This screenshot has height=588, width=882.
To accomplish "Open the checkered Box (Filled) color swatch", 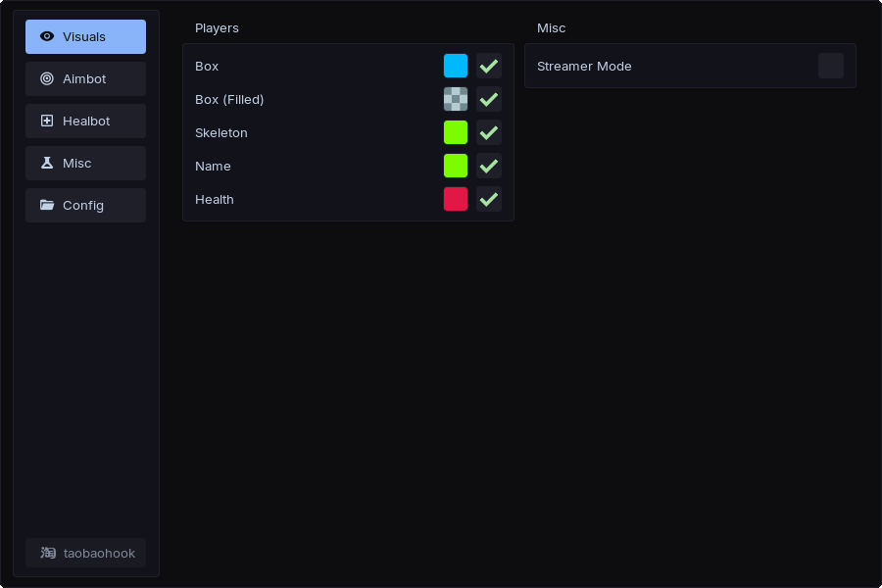I will pyautogui.click(x=456, y=99).
